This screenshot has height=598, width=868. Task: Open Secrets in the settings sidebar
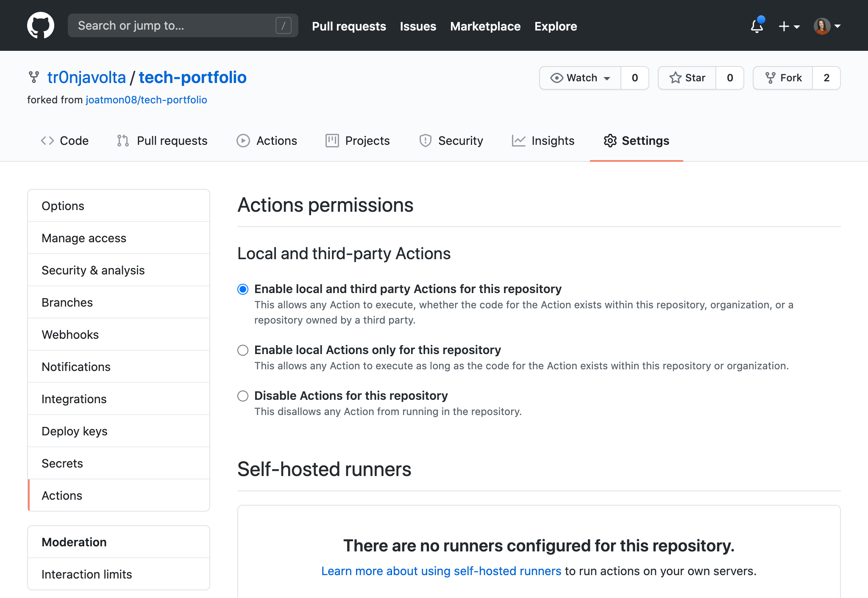tap(62, 463)
